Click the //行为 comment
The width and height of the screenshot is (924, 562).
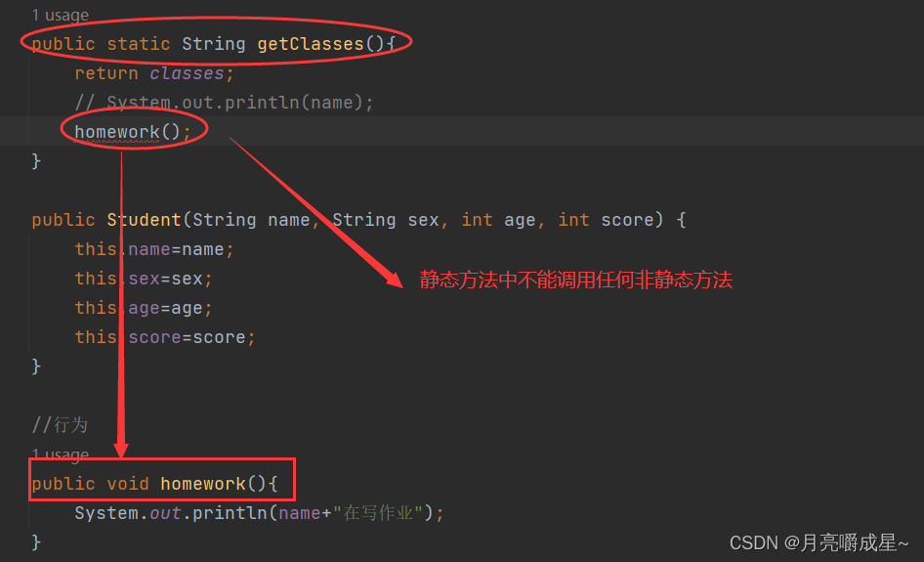point(60,424)
